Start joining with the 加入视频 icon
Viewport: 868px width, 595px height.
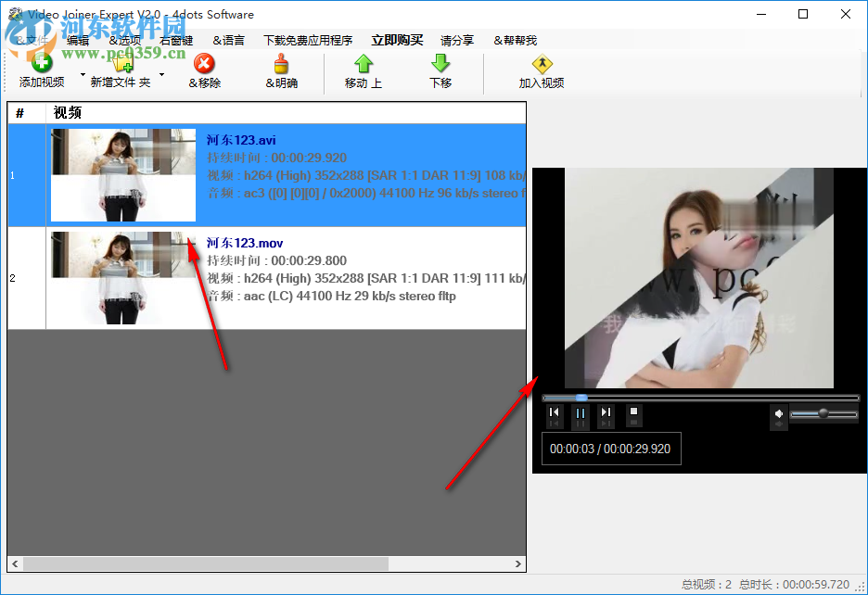542,62
